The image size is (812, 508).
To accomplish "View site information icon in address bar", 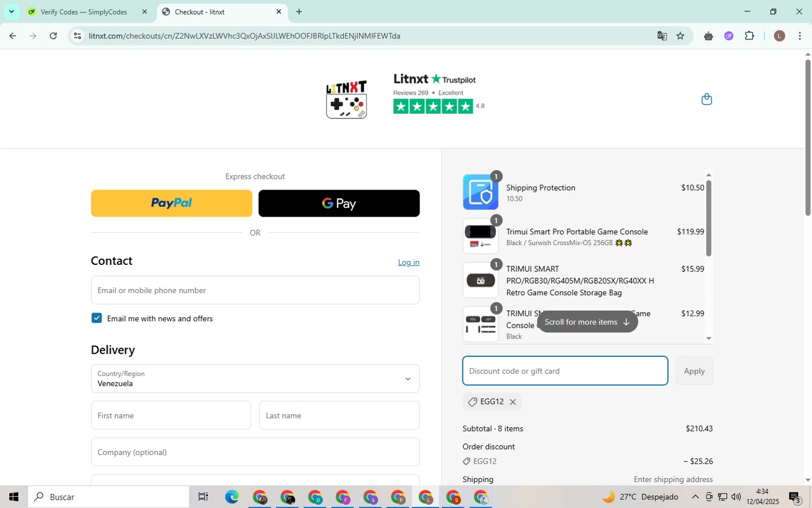I will click(x=77, y=36).
